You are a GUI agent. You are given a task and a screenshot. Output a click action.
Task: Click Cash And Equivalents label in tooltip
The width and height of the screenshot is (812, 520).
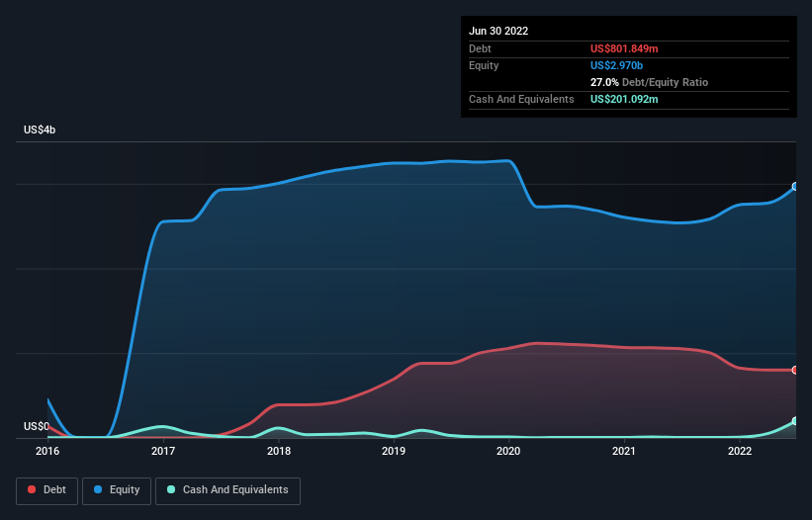521,99
